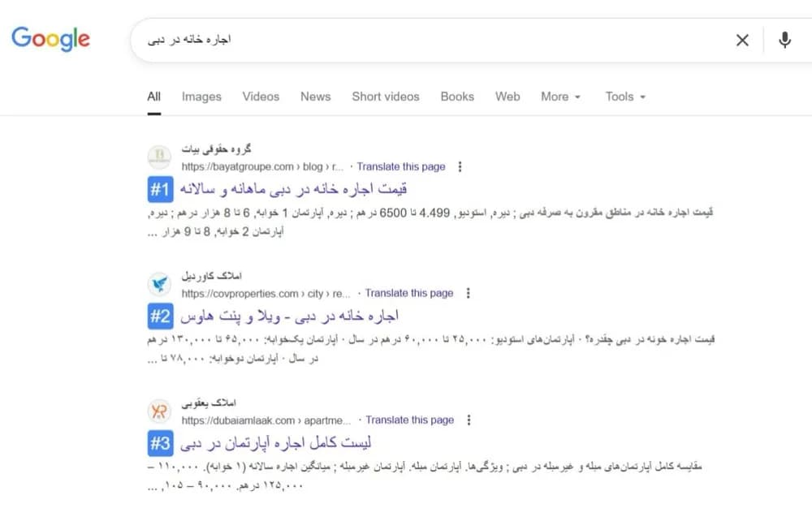Switch to the Web tab
Screen dimensions: 812x521
pos(508,97)
